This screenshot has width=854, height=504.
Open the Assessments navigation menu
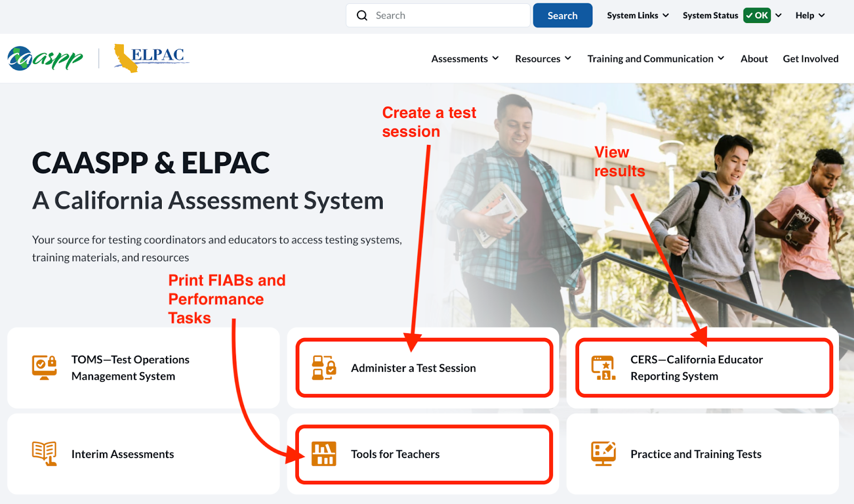click(465, 59)
